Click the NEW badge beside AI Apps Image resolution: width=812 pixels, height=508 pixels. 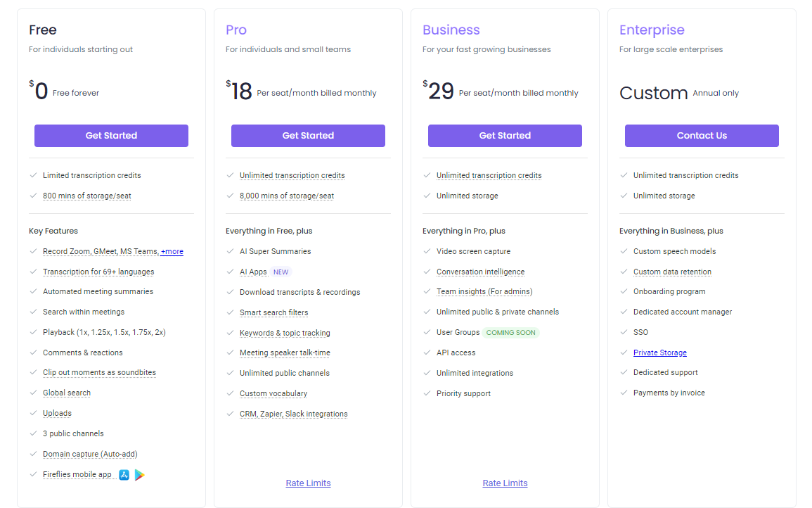point(281,272)
